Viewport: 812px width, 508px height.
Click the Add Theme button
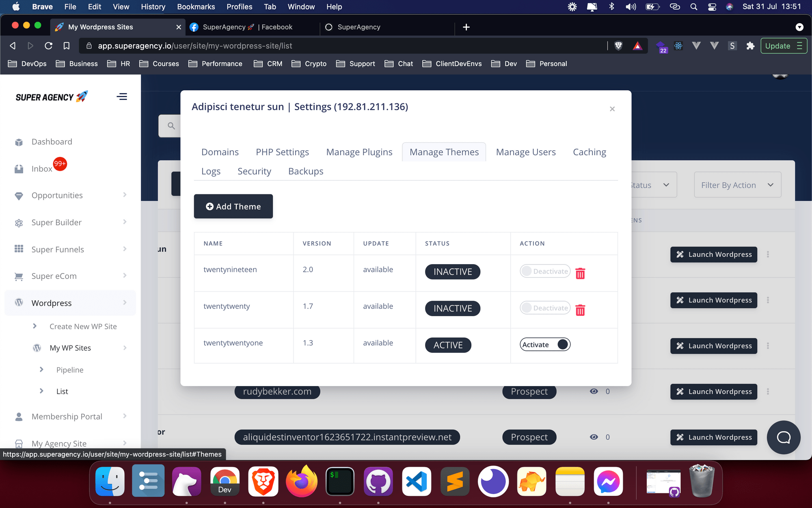[233, 206]
